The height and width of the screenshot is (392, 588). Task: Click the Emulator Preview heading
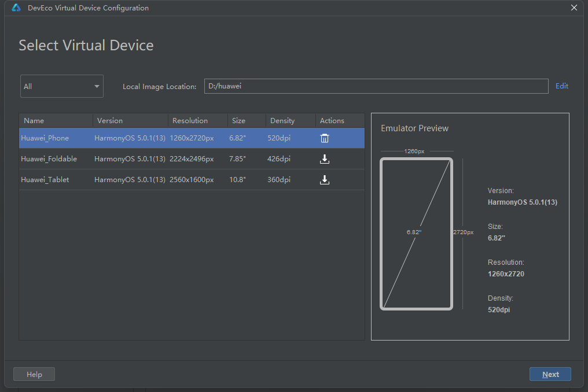(414, 128)
